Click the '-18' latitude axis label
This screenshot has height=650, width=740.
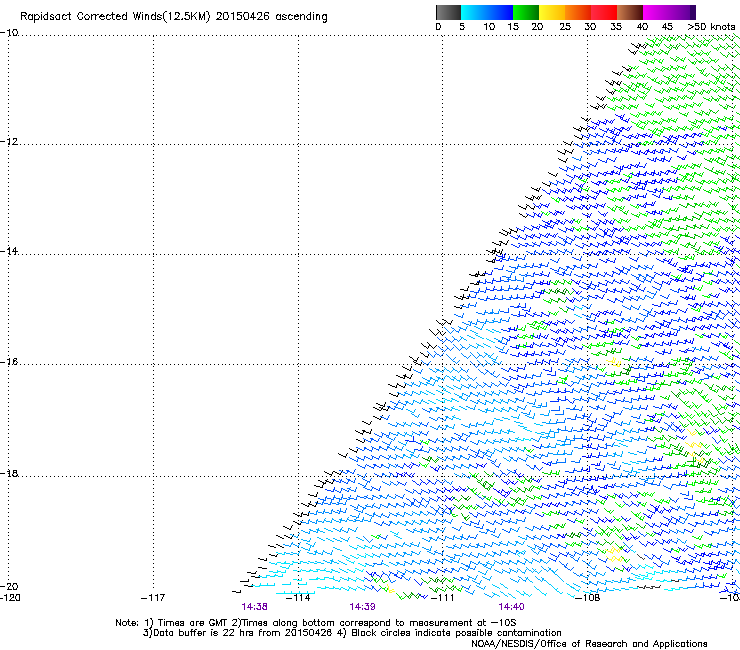9,473
